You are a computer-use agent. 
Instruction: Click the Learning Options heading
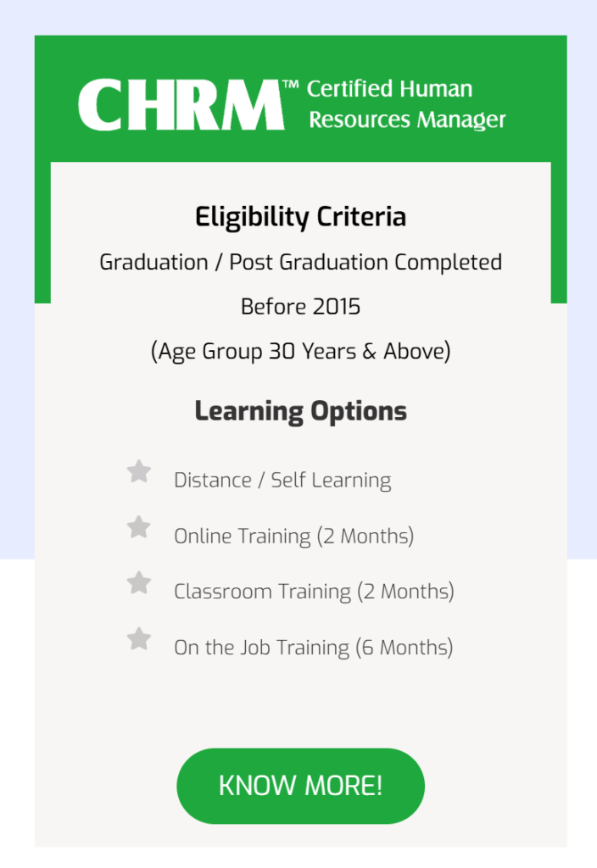pyautogui.click(x=300, y=411)
